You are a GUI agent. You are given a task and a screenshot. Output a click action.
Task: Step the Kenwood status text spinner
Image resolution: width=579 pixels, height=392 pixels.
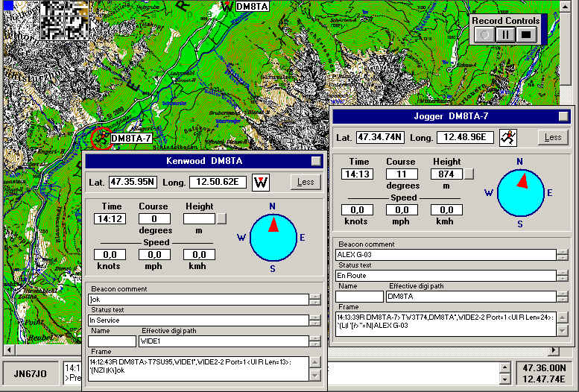(315, 320)
